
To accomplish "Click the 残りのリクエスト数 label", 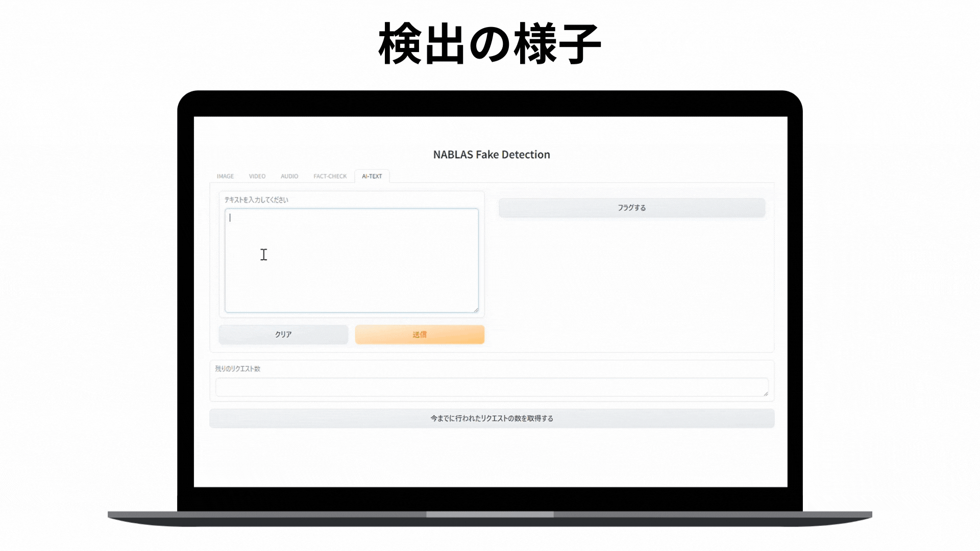I will coord(237,369).
